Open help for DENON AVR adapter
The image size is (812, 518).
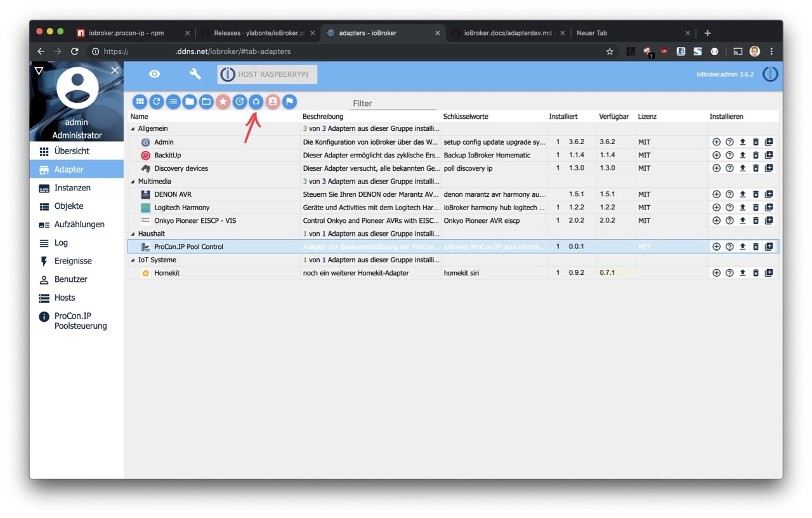[730, 194]
